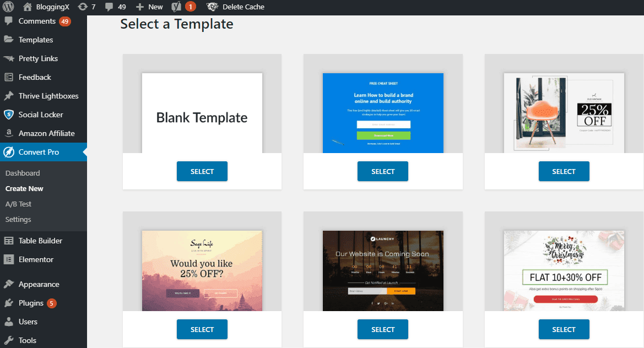The image size is (644, 348).
Task: Open Thrive Lightboxes menu
Action: pos(48,96)
